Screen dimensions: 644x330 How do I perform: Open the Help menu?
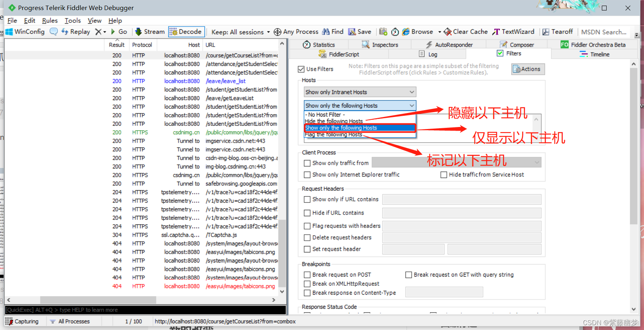pyautogui.click(x=115, y=20)
